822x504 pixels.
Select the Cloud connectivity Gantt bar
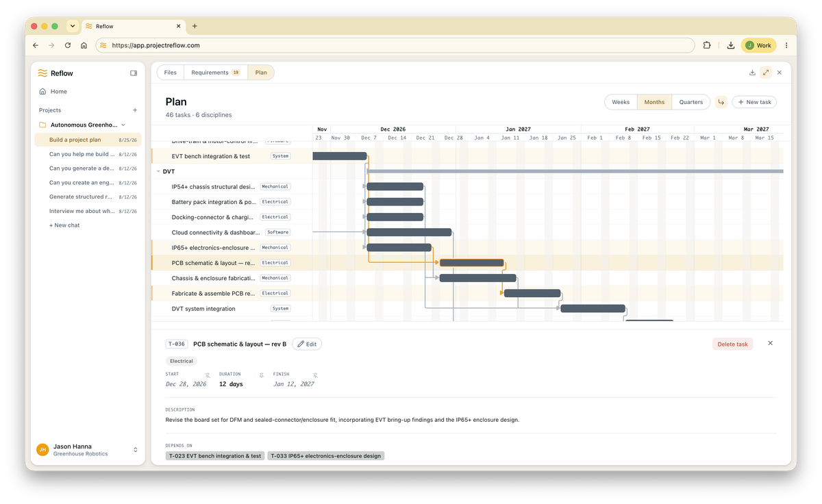pos(409,232)
